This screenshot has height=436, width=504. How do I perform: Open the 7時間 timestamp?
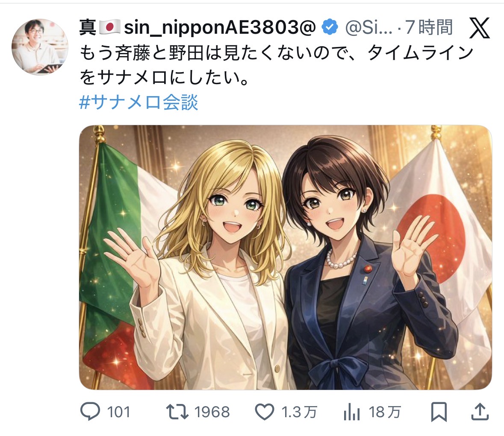tap(429, 27)
